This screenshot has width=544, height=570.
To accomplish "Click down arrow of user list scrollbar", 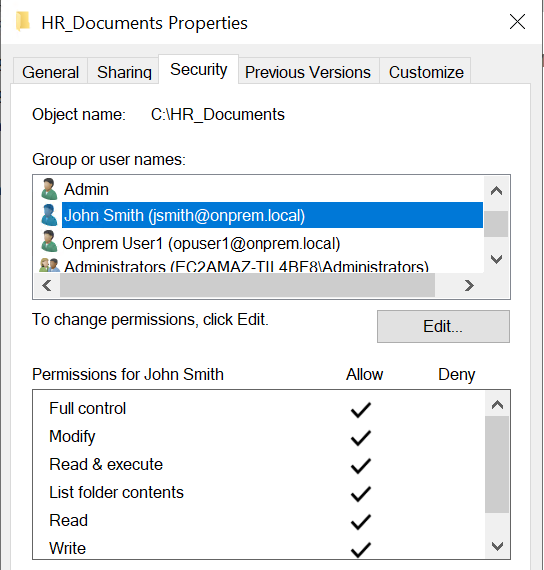I will 496,259.
